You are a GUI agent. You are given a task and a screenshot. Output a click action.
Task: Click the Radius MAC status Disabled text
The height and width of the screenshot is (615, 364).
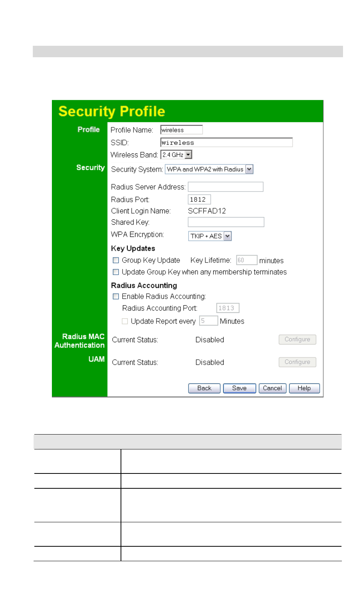point(209,340)
